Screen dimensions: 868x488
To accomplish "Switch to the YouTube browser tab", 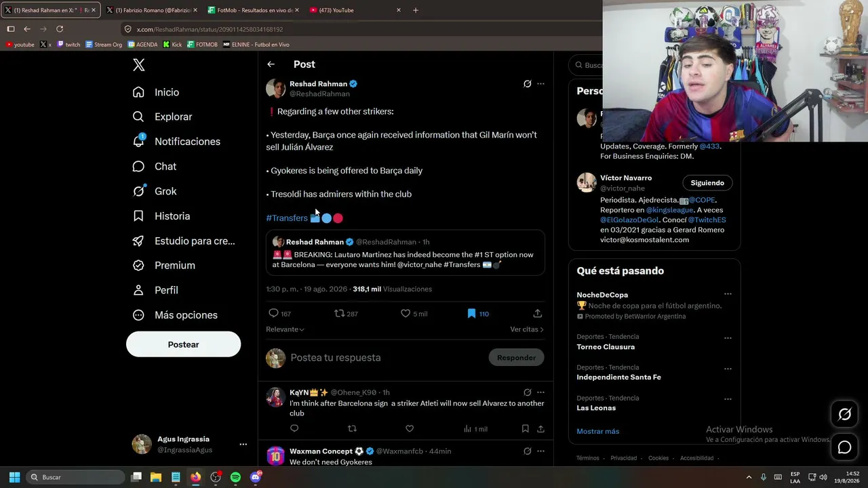I will coord(355,10).
